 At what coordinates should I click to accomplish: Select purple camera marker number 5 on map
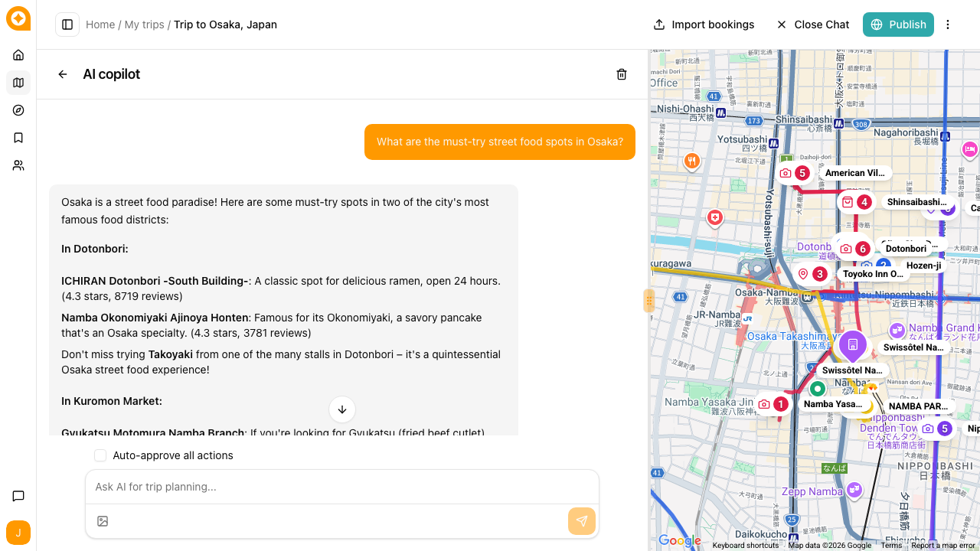coord(936,429)
